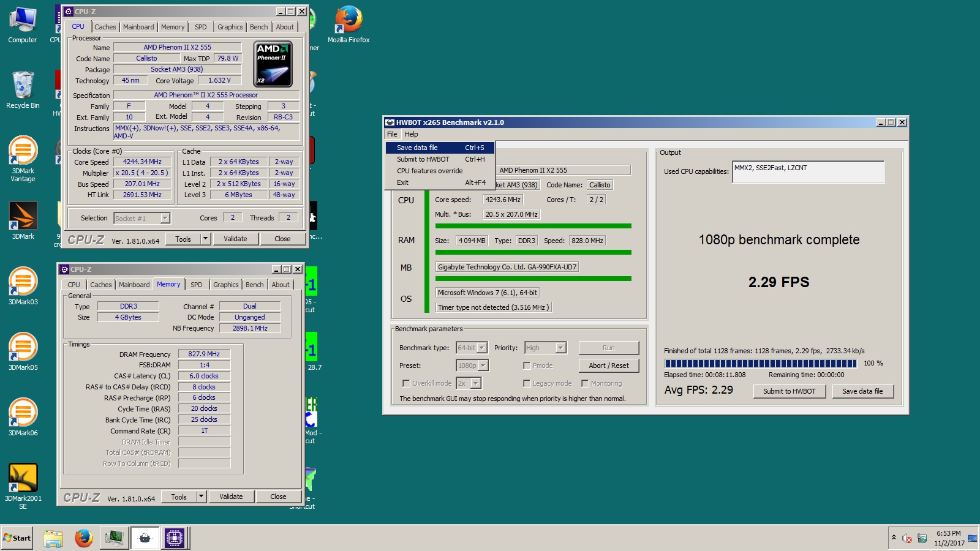Click the top CPU-Z title bar icon
This screenshot has width=980, height=551.
click(x=69, y=12)
